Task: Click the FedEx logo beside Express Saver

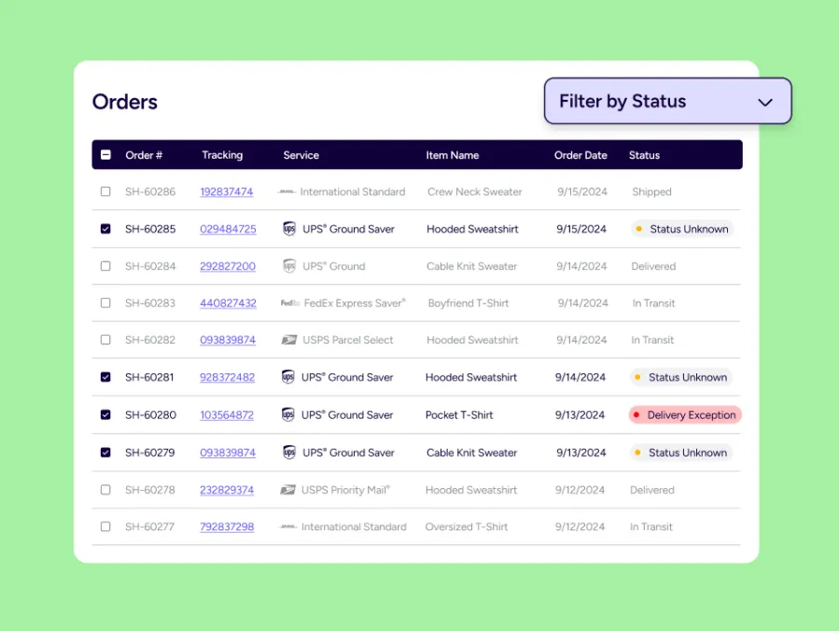Action: [289, 303]
